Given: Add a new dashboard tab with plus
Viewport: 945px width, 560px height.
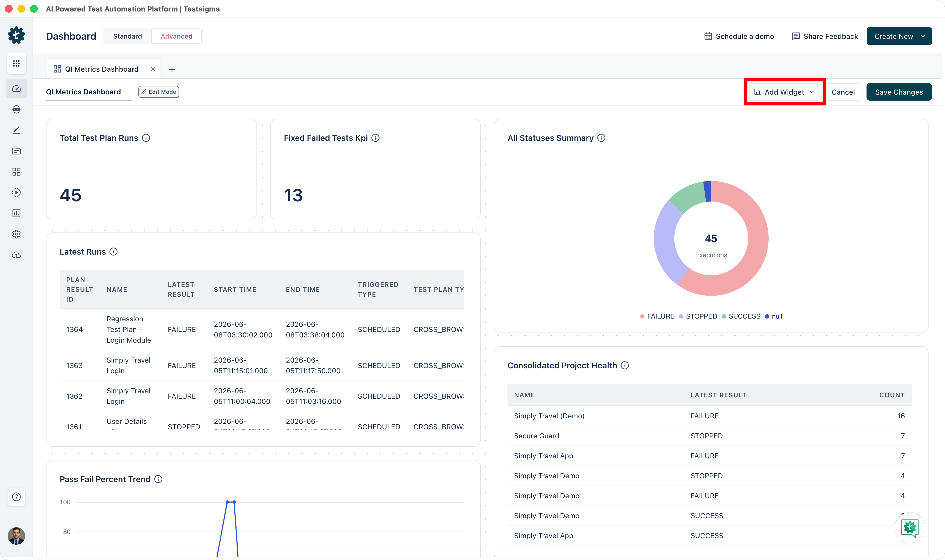Looking at the screenshot, I should tap(172, 69).
